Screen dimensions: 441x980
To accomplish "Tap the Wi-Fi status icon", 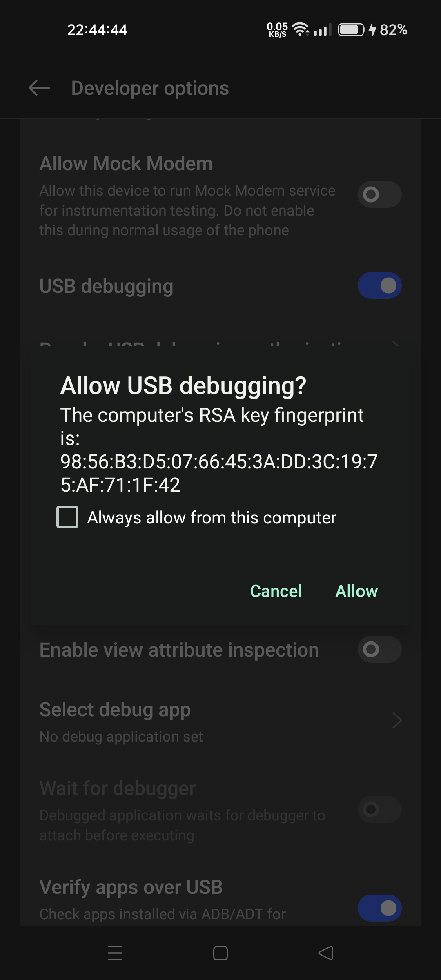I will pos(301,29).
